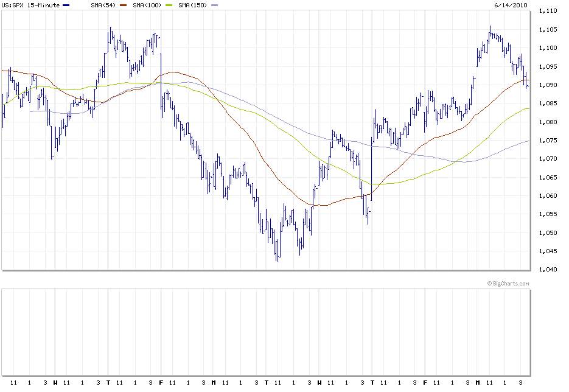Select the 1,100 price axis value
This screenshot has height=392, width=569.
pyautogui.click(x=548, y=48)
